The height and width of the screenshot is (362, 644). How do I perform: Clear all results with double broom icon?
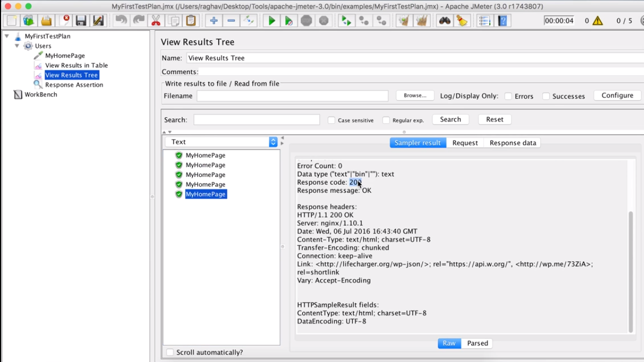(422, 21)
